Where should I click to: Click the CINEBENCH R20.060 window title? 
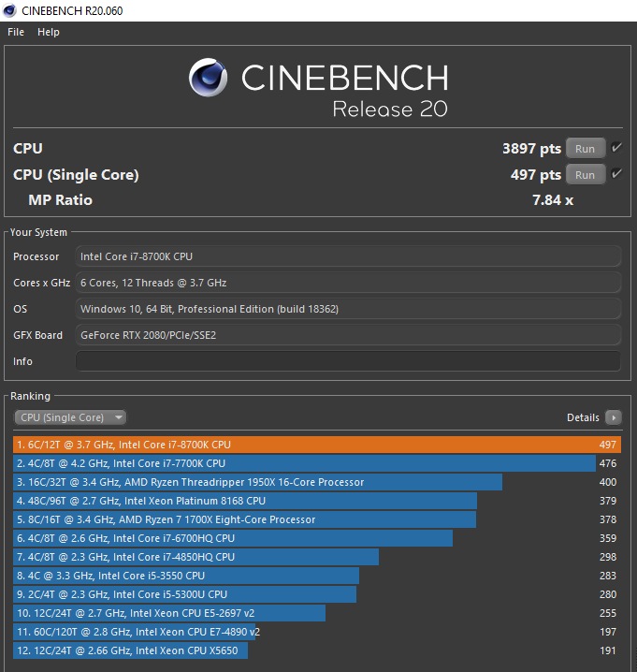tap(72, 10)
